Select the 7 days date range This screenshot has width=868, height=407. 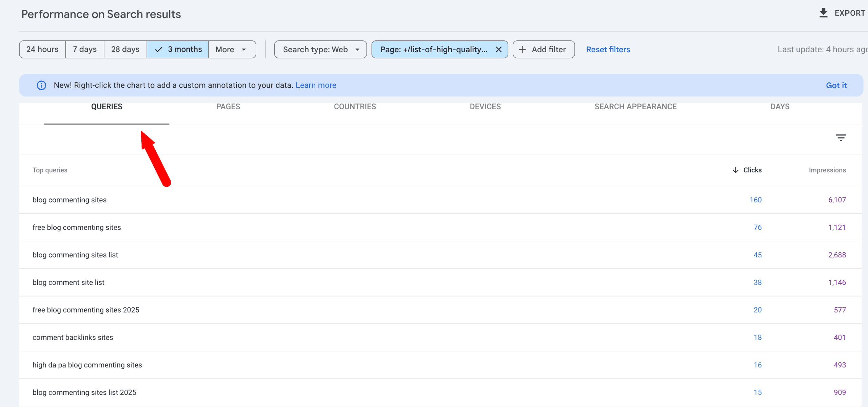pos(84,49)
